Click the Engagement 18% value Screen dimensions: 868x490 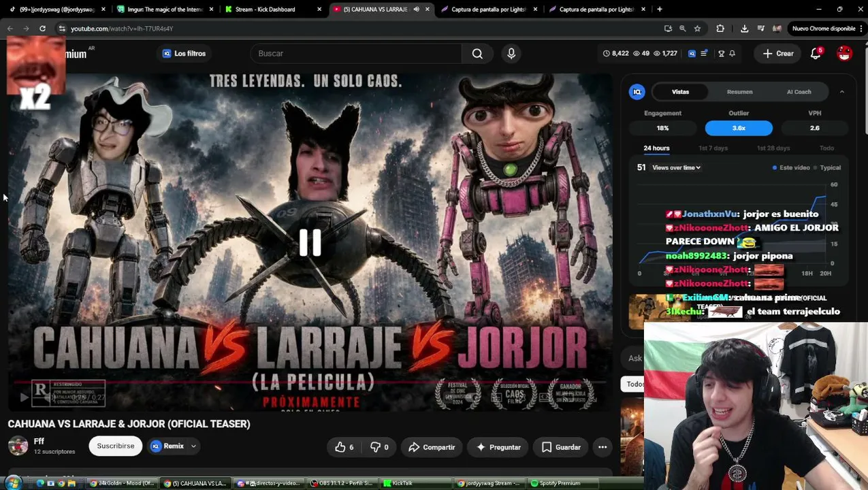coord(662,128)
